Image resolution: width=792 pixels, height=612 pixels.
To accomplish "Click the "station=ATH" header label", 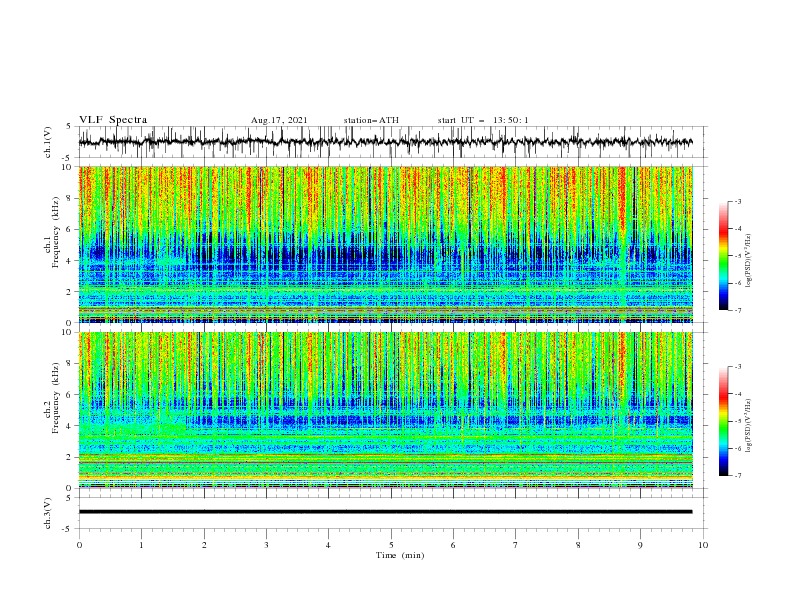I will pyautogui.click(x=371, y=120).
